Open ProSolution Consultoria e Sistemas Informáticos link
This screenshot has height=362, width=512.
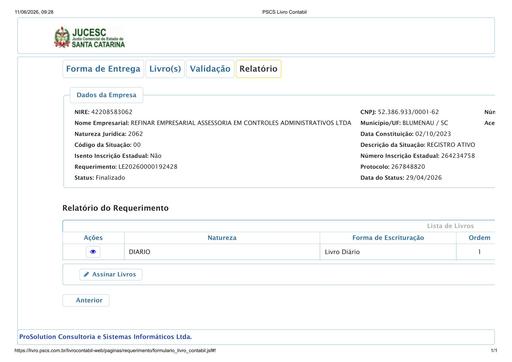(x=105, y=337)
